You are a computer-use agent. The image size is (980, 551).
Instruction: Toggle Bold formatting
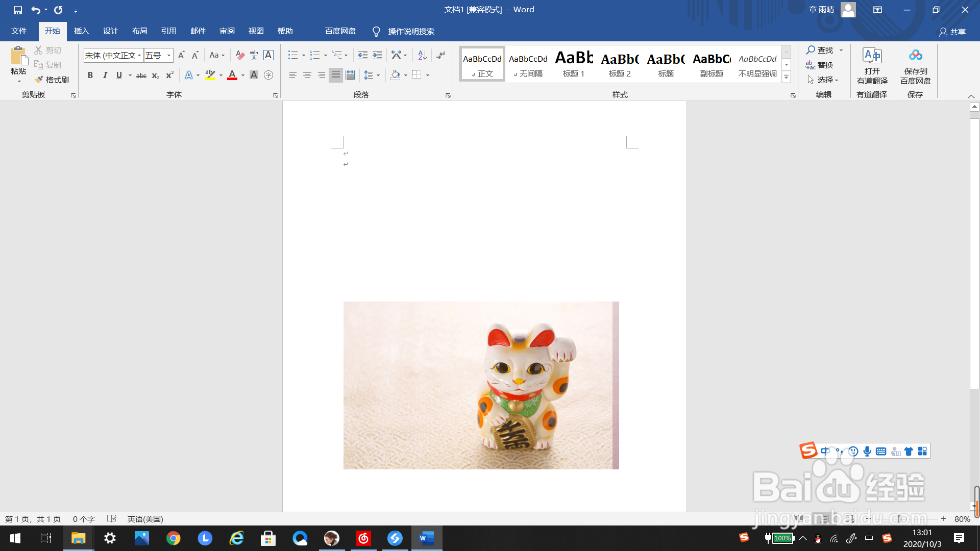(x=90, y=76)
